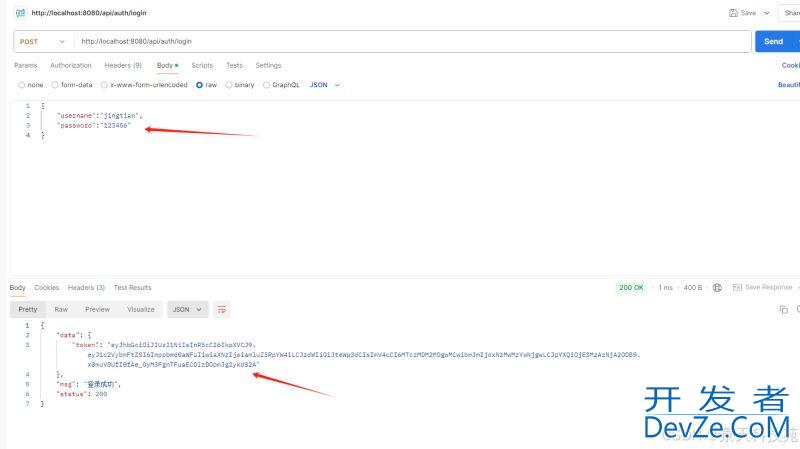Select the GraphQL radio button
Screen dimensions: 800x449
266,85
